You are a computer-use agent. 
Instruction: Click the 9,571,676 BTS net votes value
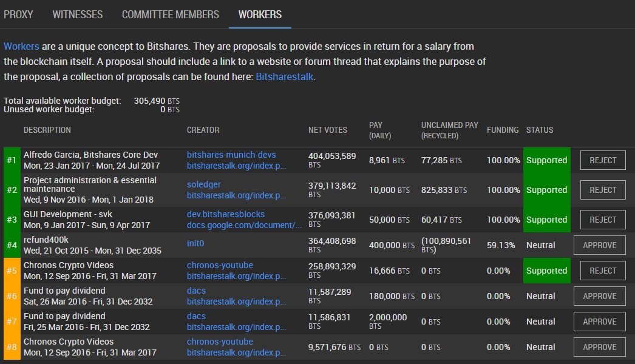[334, 347]
